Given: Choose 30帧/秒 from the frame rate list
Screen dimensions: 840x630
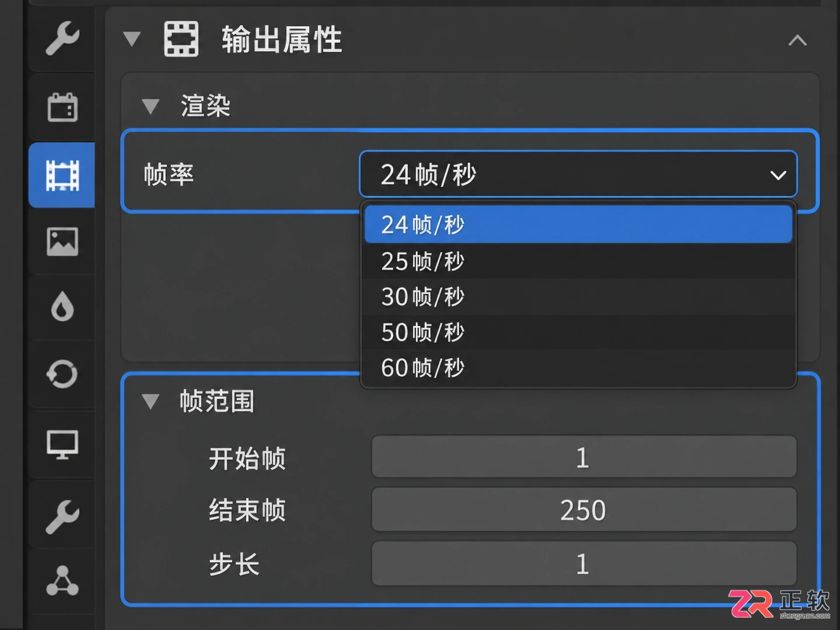Looking at the screenshot, I should 578,296.
